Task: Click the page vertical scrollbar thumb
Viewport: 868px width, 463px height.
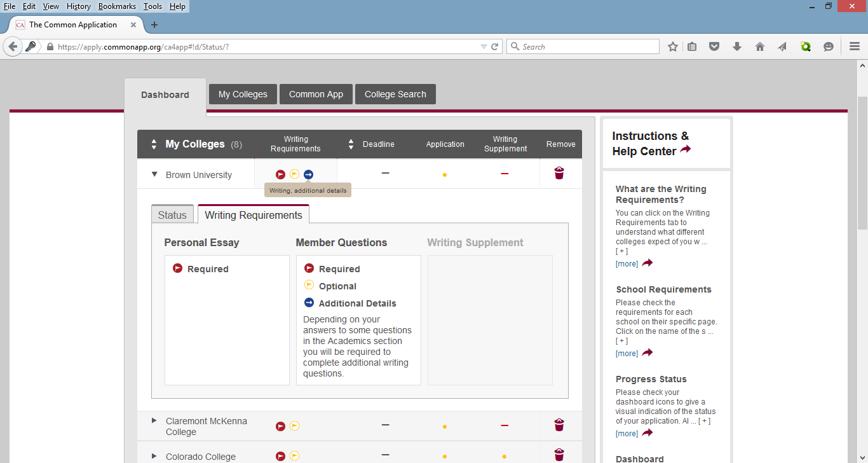Action: pyautogui.click(x=862, y=163)
